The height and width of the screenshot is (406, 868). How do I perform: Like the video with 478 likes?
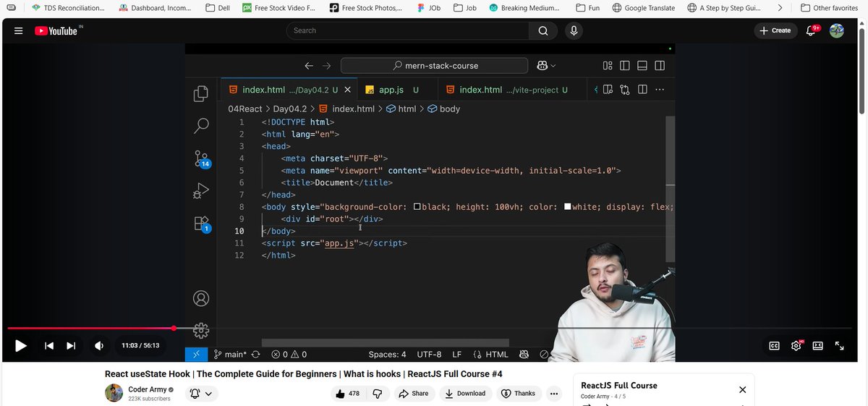(x=347, y=393)
